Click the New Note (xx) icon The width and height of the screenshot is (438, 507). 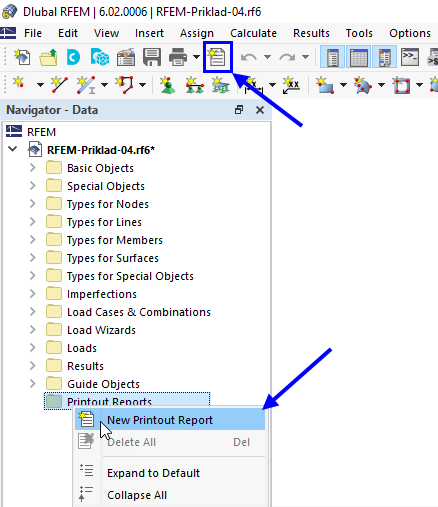click(291, 85)
